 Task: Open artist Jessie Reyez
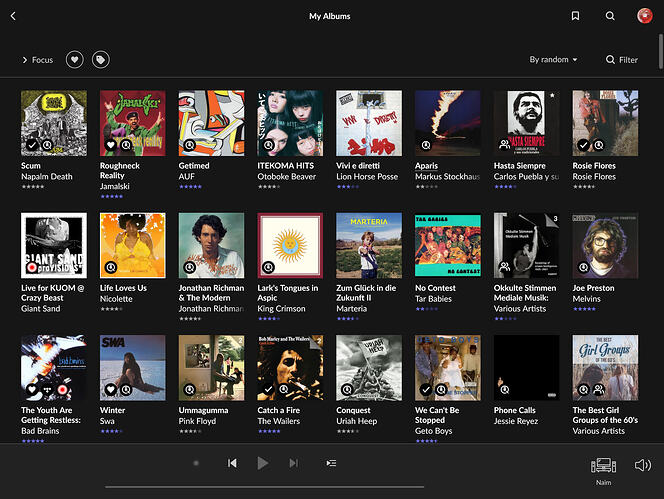click(x=516, y=421)
